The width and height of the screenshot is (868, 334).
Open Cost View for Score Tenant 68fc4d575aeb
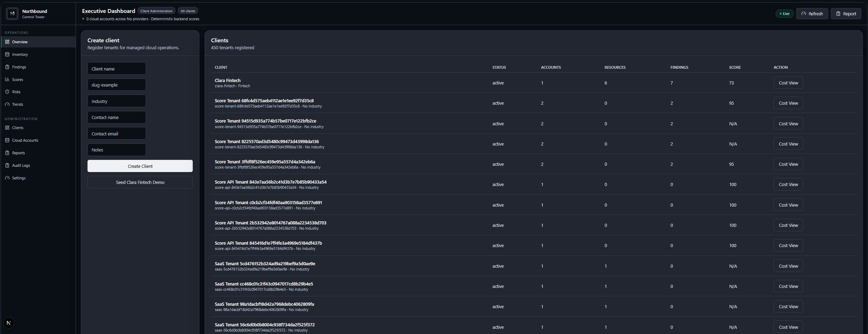tap(788, 103)
